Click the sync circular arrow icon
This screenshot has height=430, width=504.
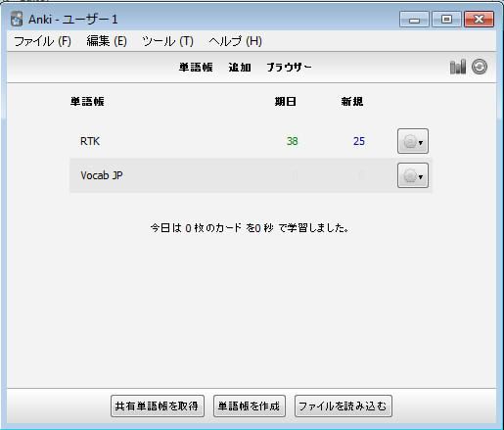[480, 67]
